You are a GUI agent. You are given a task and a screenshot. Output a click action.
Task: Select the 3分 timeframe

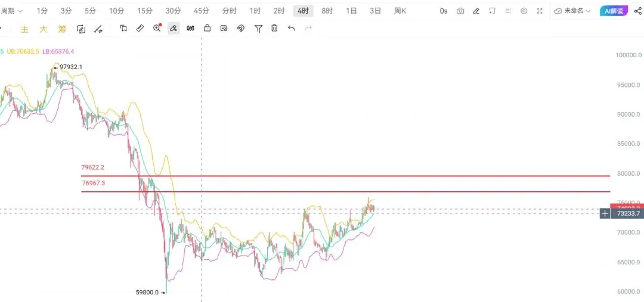pos(66,11)
